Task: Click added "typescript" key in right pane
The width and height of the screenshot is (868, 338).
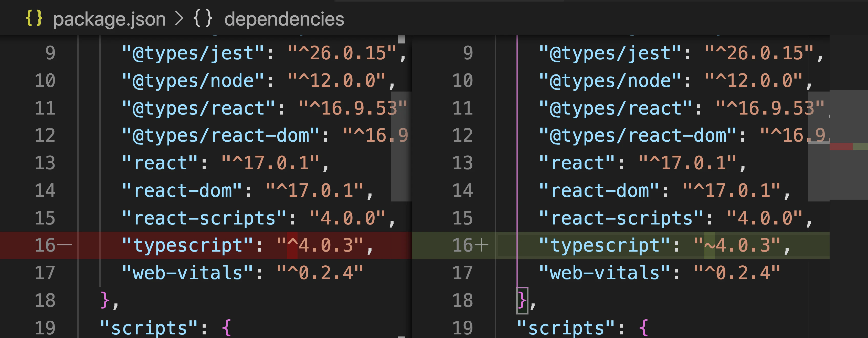Action: (605, 245)
